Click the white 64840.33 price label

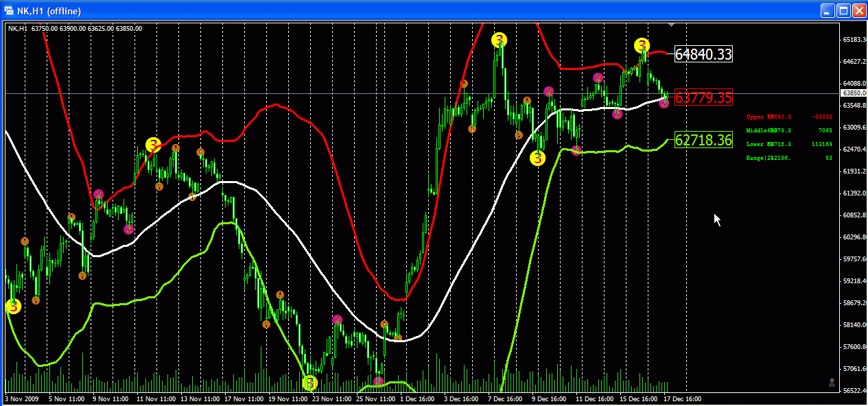(x=703, y=54)
